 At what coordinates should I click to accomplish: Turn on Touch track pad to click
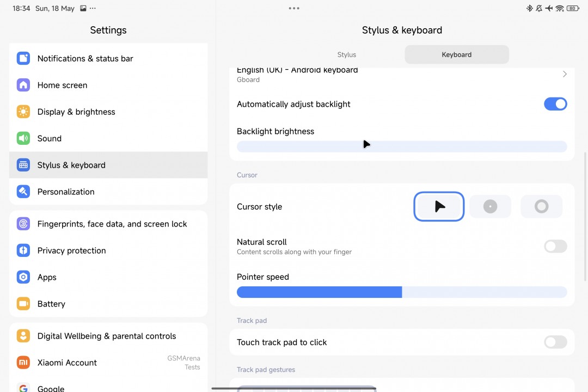555,342
